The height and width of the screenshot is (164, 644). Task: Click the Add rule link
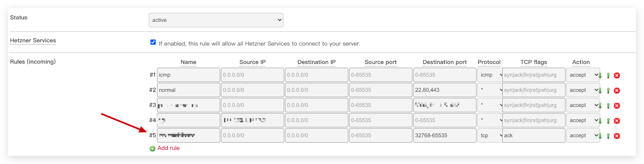[169, 148]
